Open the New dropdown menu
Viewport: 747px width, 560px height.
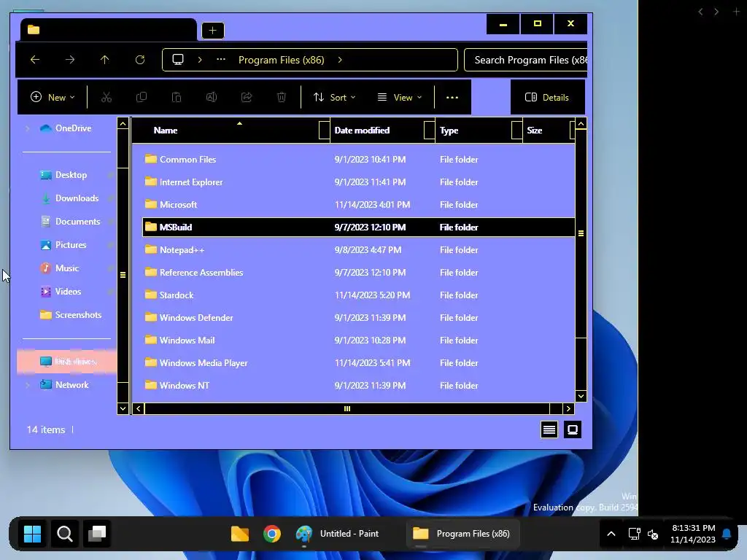pyautogui.click(x=53, y=97)
